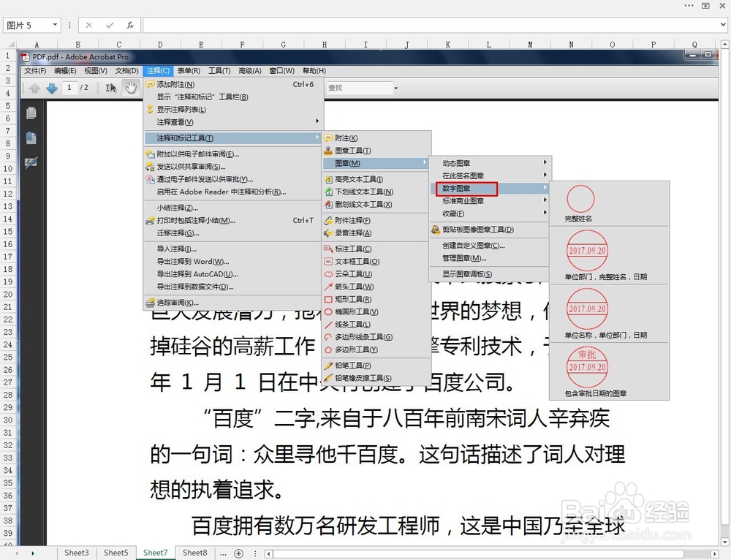The width and height of the screenshot is (731, 560).
Task: Open the 视图(V) menu
Action: [x=96, y=71]
